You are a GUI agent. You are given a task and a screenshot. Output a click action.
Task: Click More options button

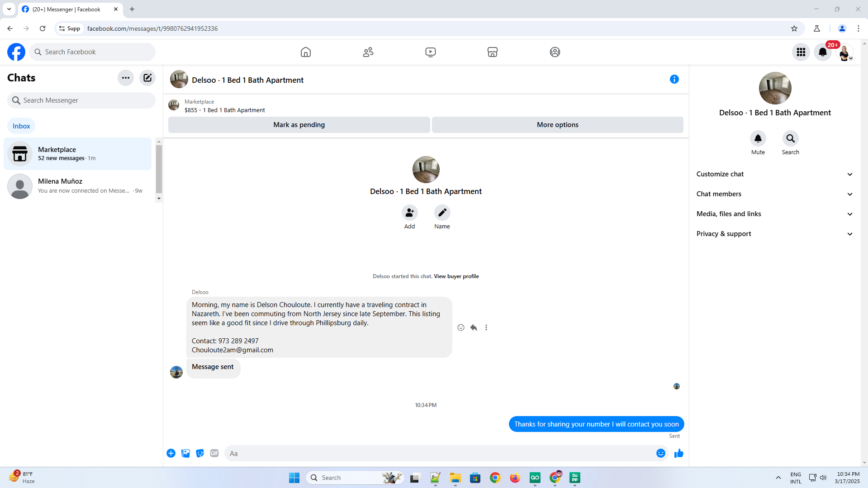point(558,125)
